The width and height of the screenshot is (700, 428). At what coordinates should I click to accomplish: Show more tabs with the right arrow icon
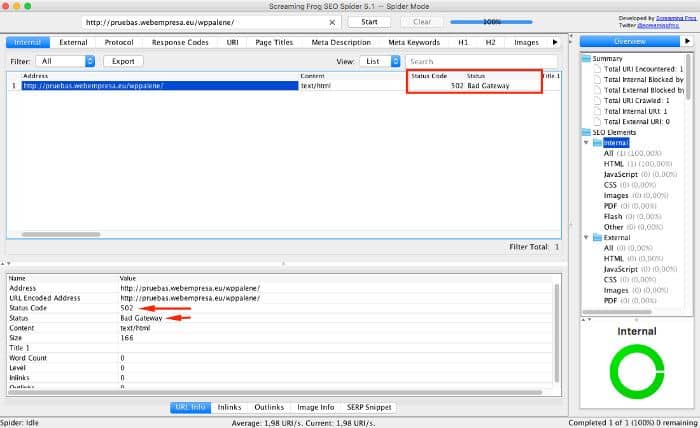(x=555, y=42)
